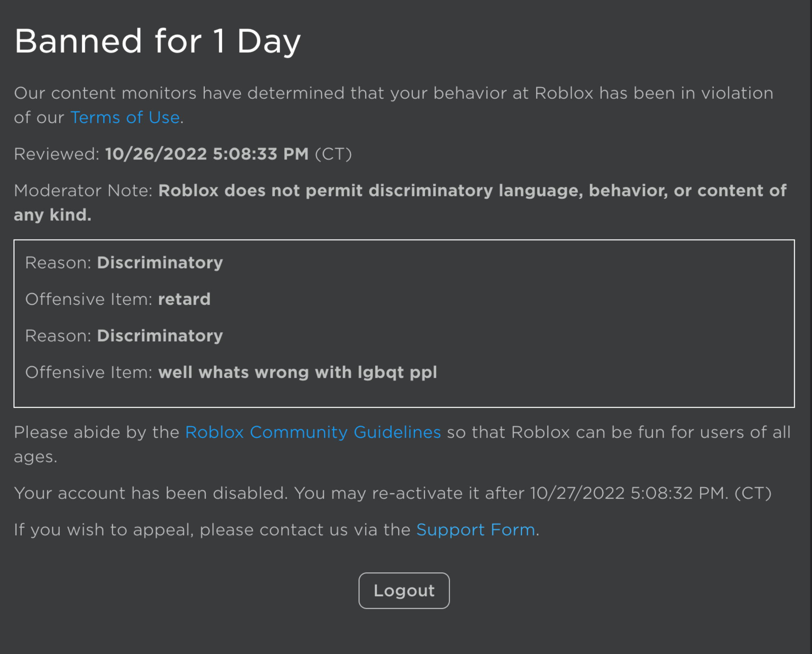Select the second "Reason: Discriminatory" line
812x654 pixels.
click(x=124, y=336)
